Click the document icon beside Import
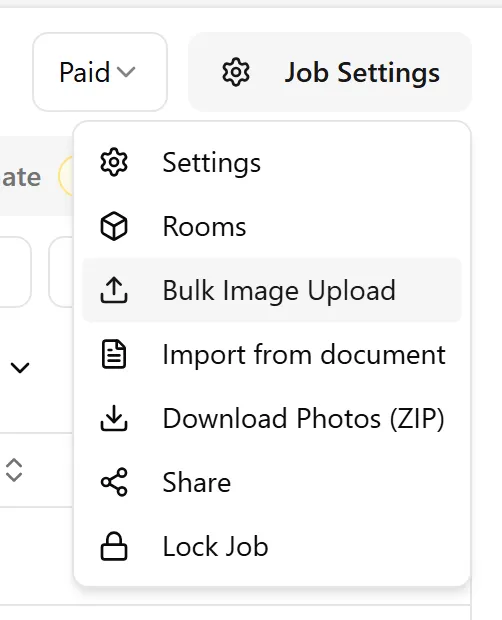The image size is (502, 620). (x=114, y=354)
